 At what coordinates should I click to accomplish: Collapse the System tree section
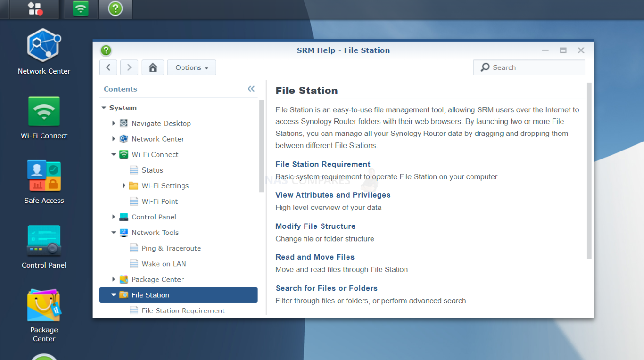pos(104,108)
